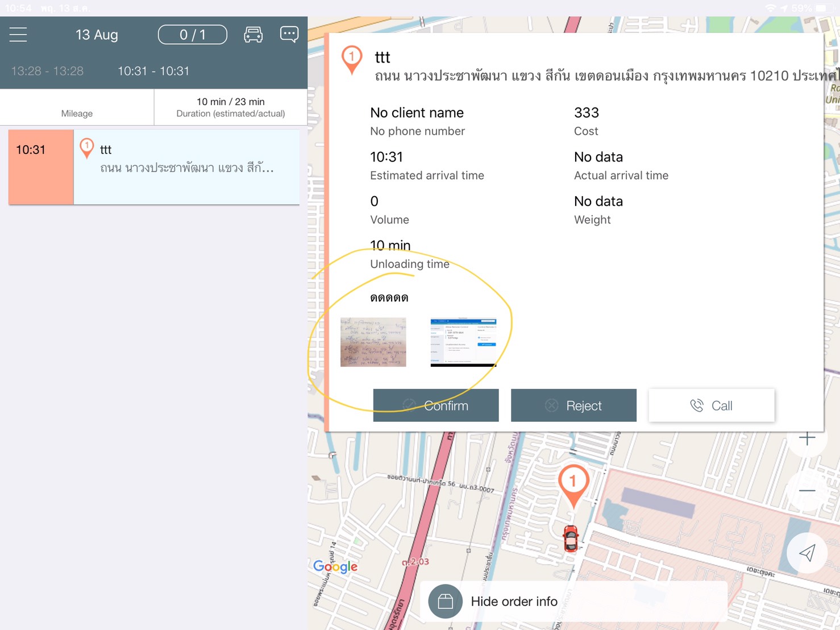Open the chat messages icon
This screenshot has width=840, height=630.
coord(289,34)
